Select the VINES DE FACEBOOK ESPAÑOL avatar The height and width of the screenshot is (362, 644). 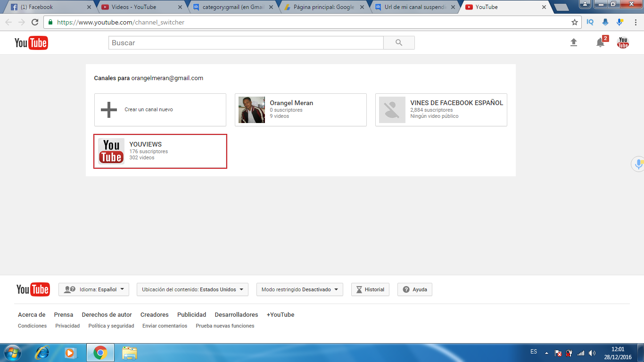pyautogui.click(x=392, y=110)
